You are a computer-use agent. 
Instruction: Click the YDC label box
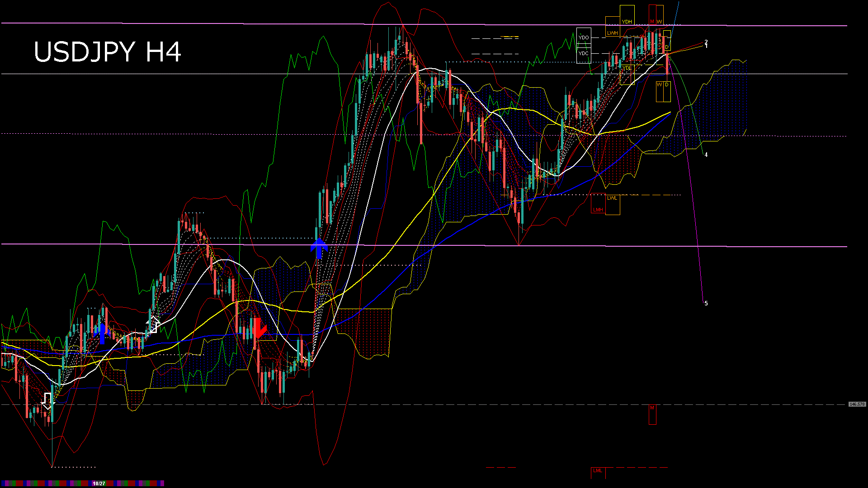tap(584, 53)
